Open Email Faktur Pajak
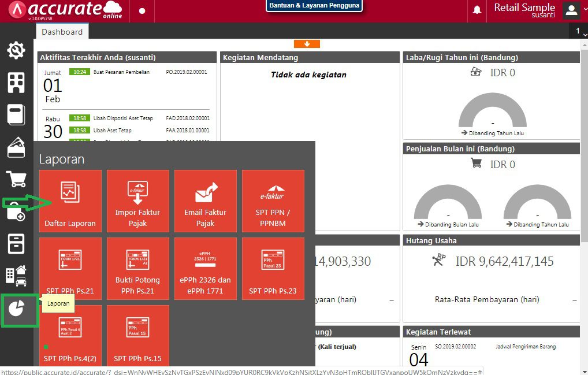The width and height of the screenshot is (588, 375). coord(205,201)
